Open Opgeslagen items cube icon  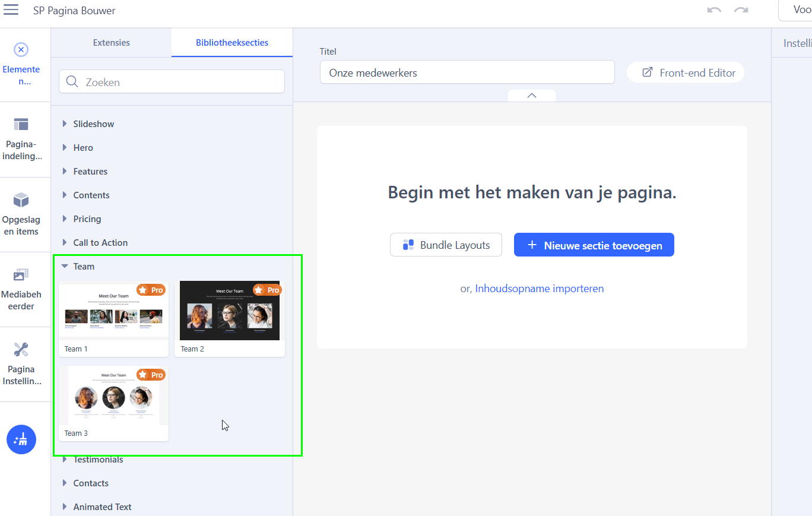tap(21, 200)
